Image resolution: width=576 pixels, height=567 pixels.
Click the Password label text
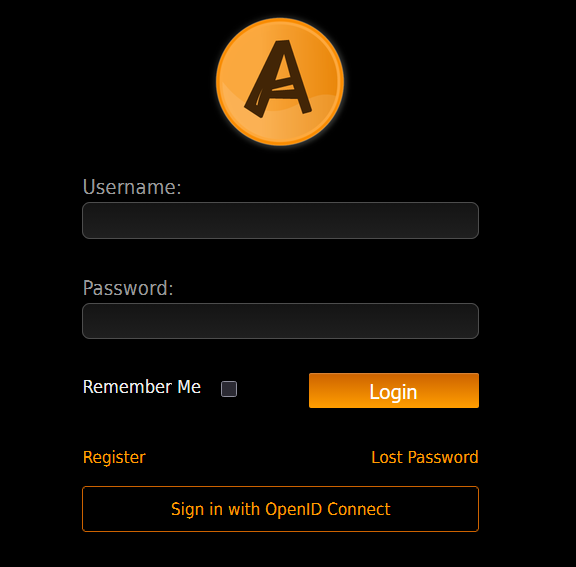pos(128,288)
